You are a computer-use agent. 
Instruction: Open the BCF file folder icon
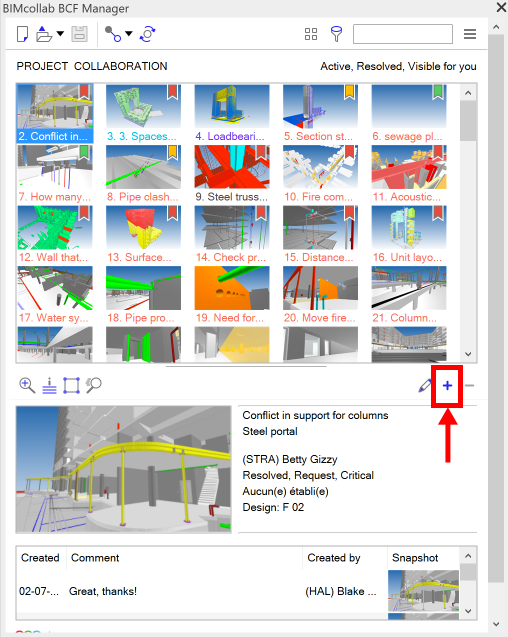pos(43,34)
